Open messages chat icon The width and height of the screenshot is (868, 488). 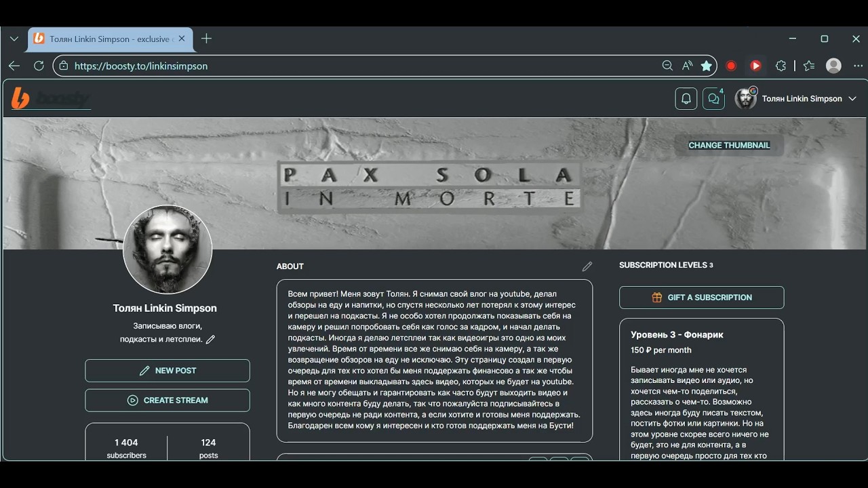click(713, 99)
